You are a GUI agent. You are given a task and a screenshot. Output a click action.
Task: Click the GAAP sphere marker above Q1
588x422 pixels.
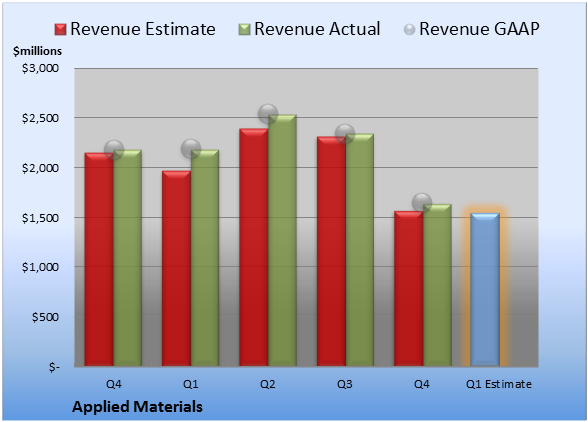pyautogui.click(x=191, y=149)
